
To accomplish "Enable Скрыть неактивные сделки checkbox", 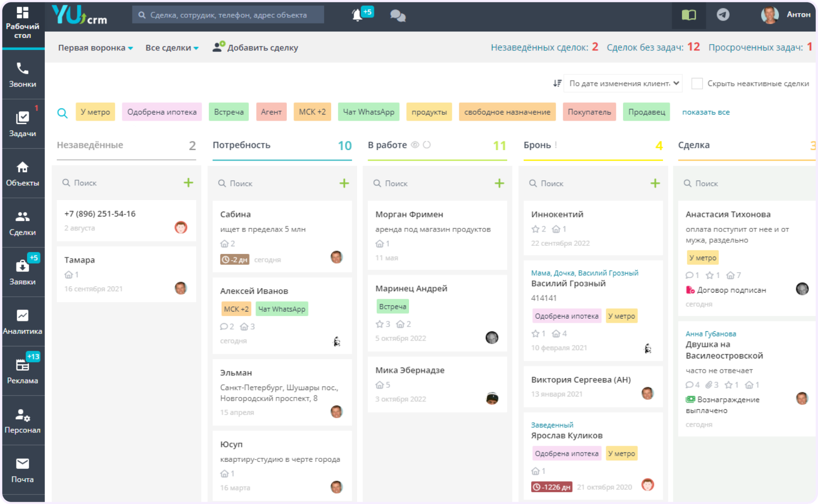I will tap(697, 83).
